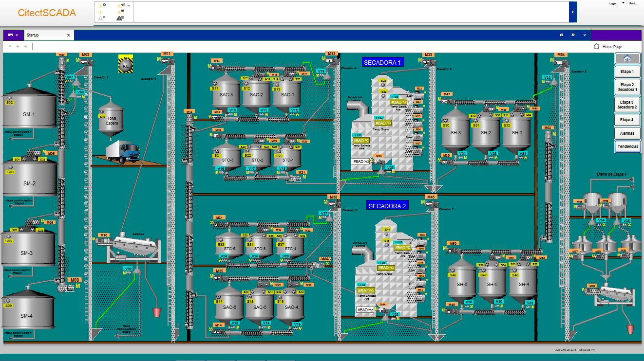Open the Home Page link
Screen dimensions: 644x361
click(612, 47)
